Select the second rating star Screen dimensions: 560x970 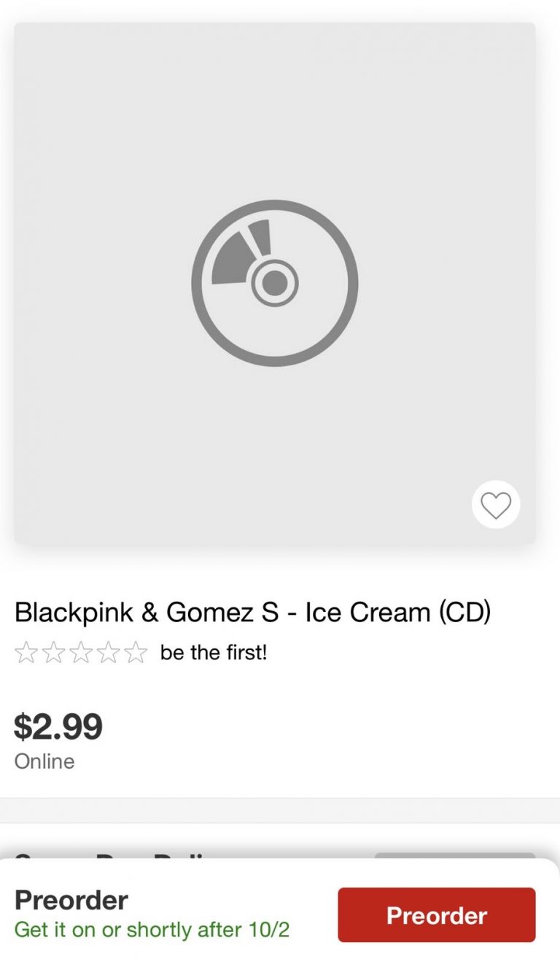tap(53, 653)
